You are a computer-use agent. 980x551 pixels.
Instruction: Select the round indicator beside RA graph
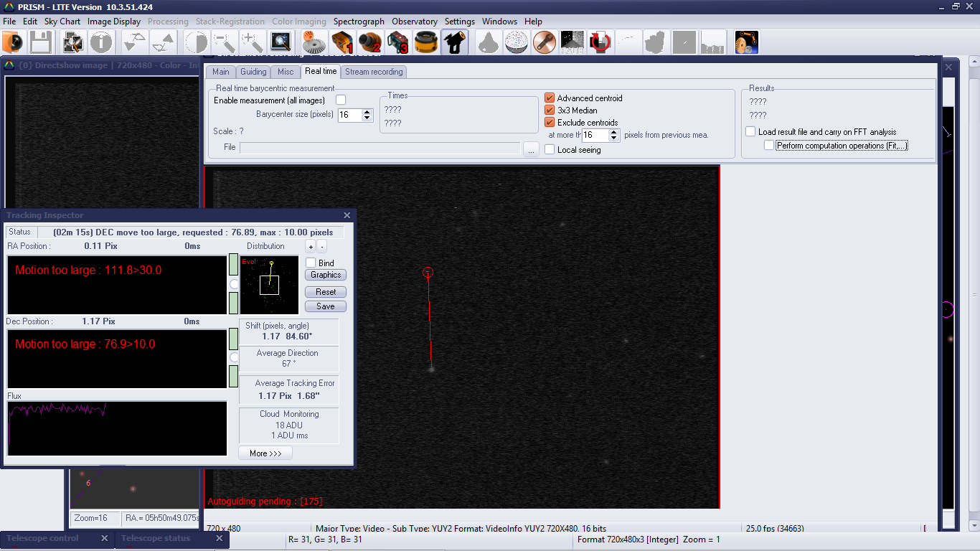click(x=233, y=284)
